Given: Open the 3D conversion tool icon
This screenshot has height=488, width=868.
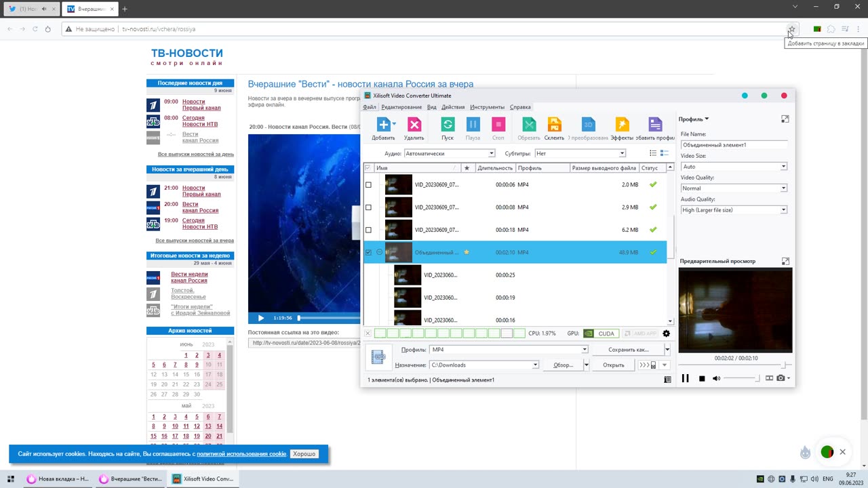Looking at the screenshot, I should [588, 125].
